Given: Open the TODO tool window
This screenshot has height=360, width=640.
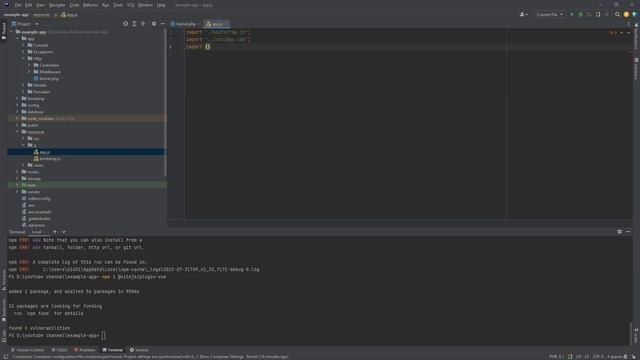Looking at the screenshot, I should tap(60, 350).
